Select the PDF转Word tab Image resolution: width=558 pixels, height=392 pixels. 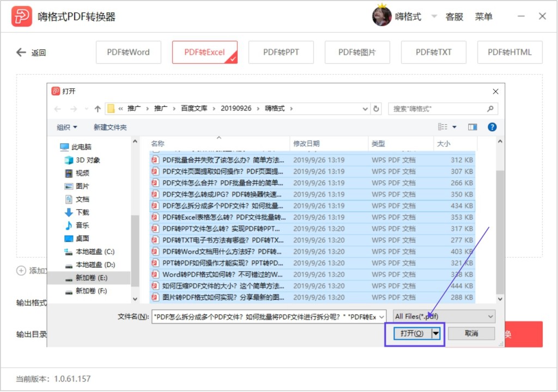tap(129, 52)
